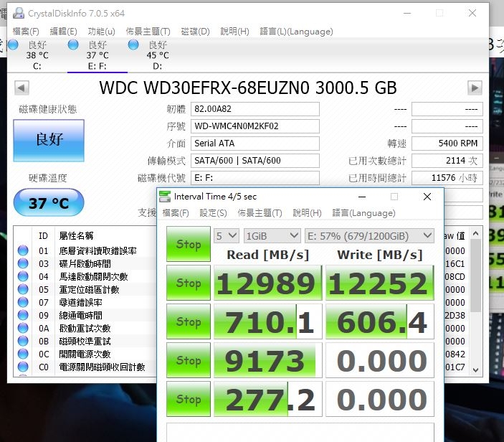Click the previous disk arrow button

pos(22,88)
